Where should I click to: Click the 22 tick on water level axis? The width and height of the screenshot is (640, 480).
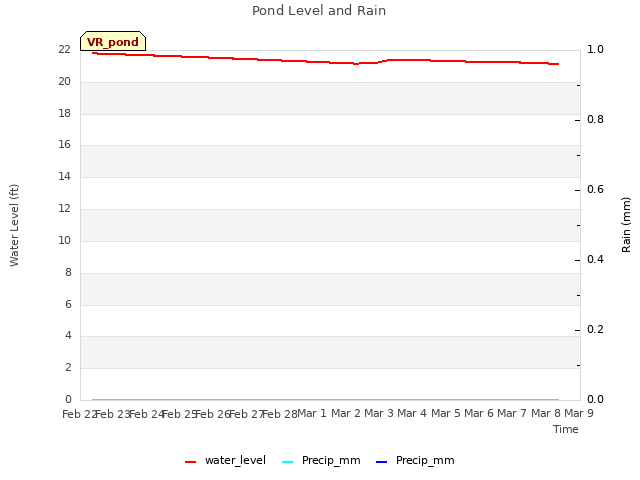[64, 49]
